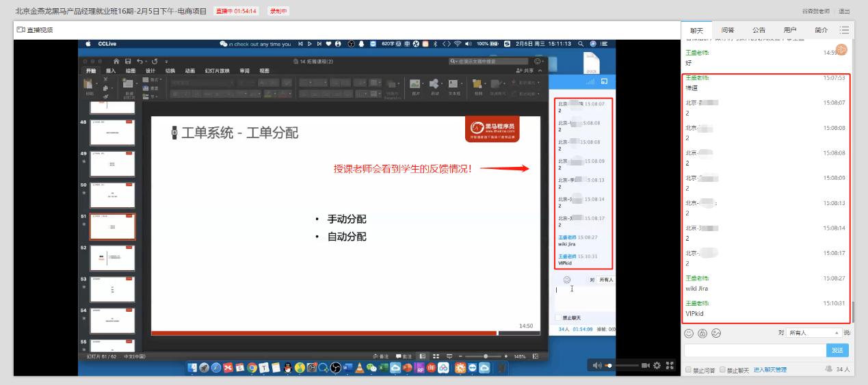The height and width of the screenshot is (385, 868).
Task: Open the list menu icon beside 简介 tab
Action: coord(844,30)
